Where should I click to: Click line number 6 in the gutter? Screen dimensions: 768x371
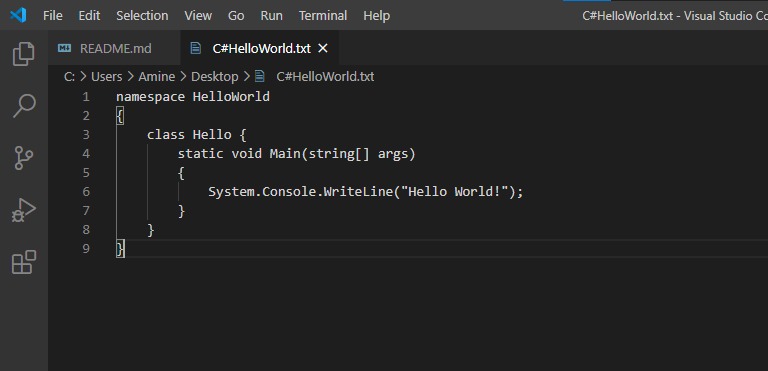[x=86, y=192]
